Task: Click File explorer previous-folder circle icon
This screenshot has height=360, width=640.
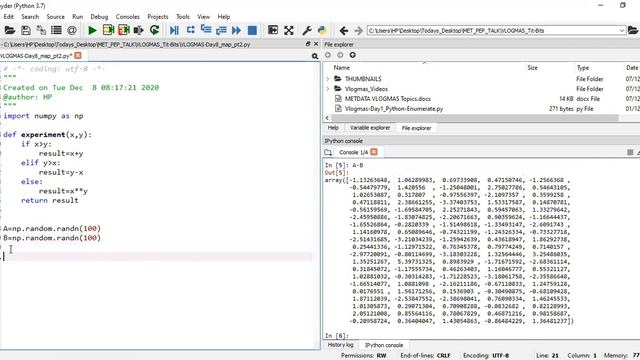Action: coord(328,55)
